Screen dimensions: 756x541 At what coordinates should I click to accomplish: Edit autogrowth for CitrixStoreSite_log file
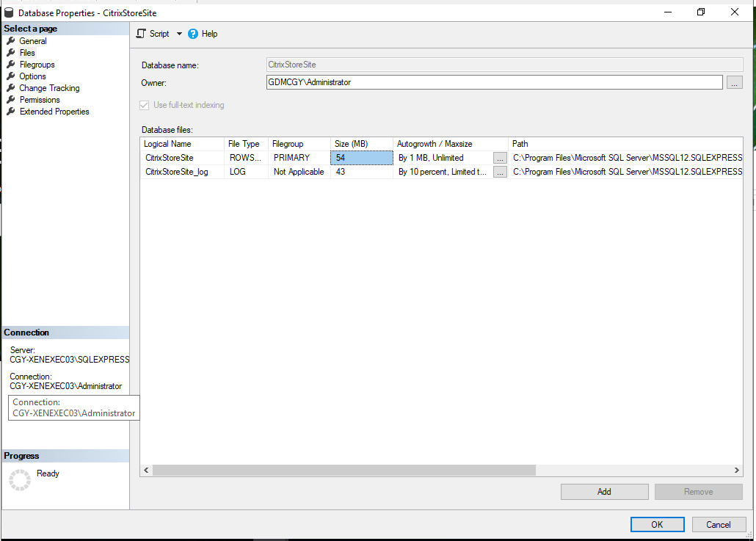(x=500, y=172)
